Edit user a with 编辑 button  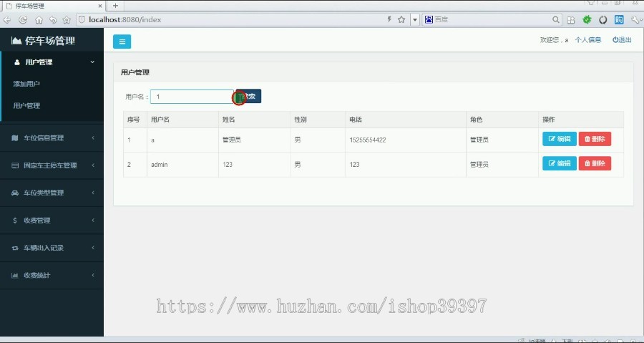pyautogui.click(x=560, y=139)
